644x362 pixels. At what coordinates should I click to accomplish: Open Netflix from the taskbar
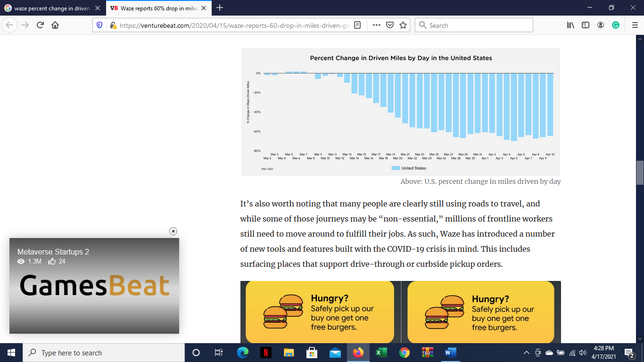[x=266, y=353]
